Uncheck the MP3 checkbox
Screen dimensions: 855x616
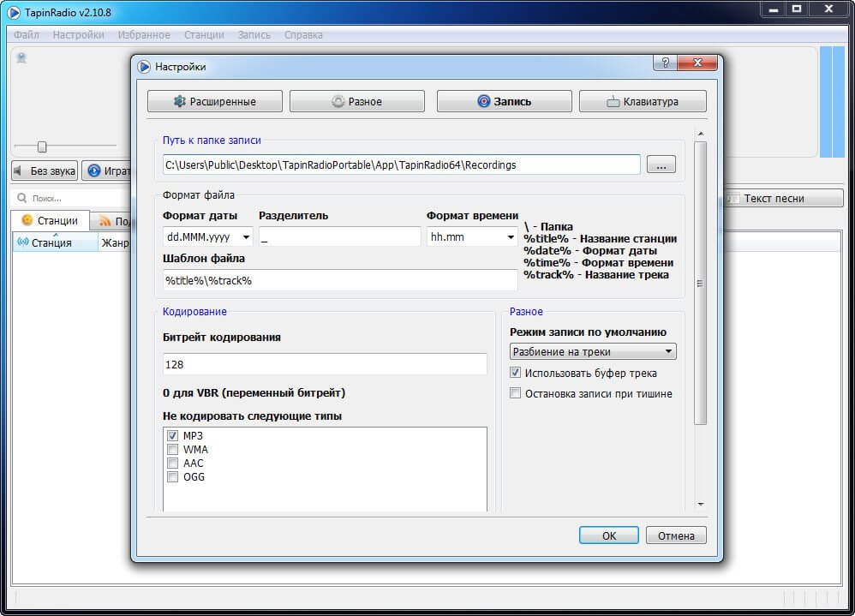pyautogui.click(x=173, y=435)
